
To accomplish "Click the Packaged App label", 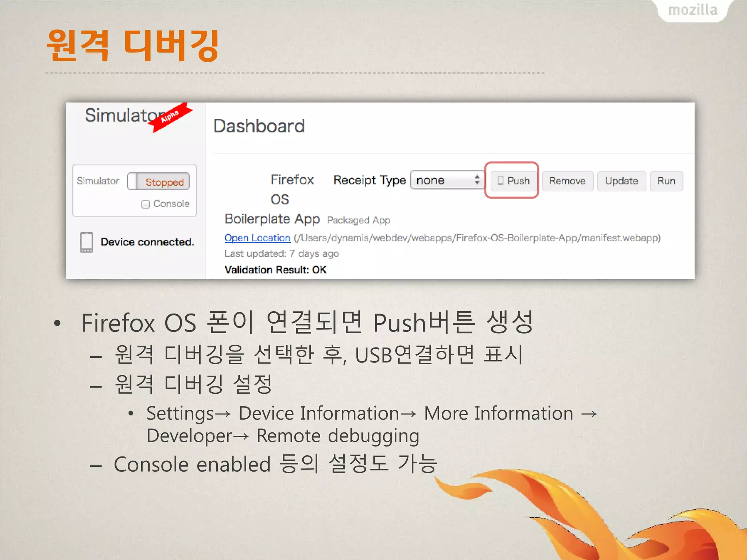I will (x=359, y=220).
